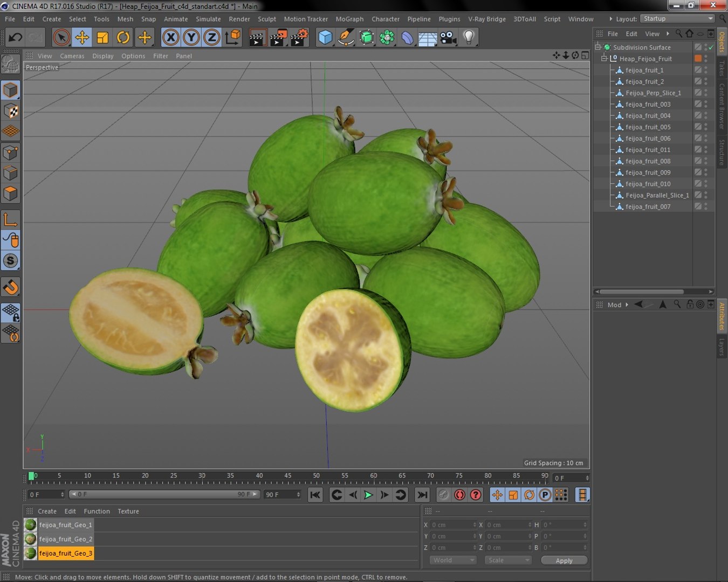Open Scale mode dropdown

click(509, 560)
